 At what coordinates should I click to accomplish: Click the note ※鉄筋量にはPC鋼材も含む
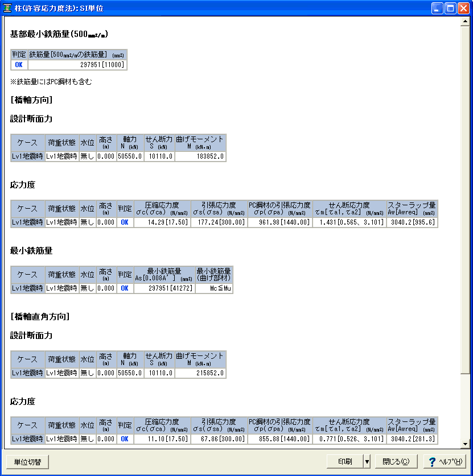pos(51,82)
